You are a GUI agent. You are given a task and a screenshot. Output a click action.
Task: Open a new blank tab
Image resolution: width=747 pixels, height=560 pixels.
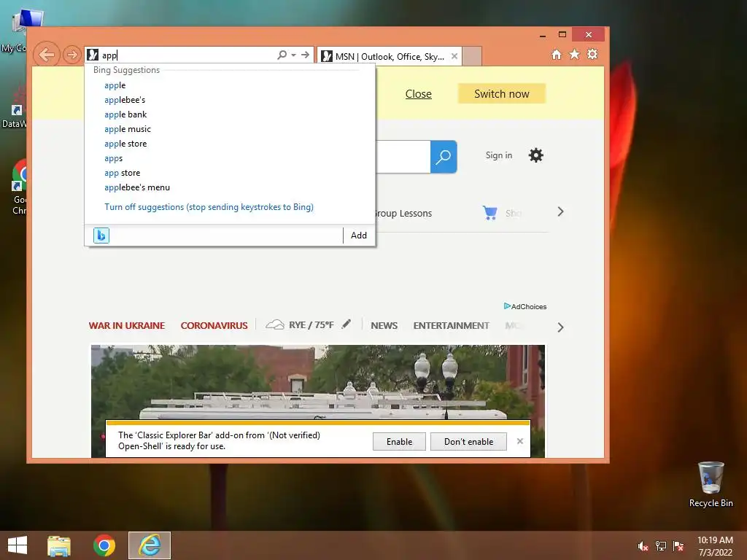click(472, 56)
